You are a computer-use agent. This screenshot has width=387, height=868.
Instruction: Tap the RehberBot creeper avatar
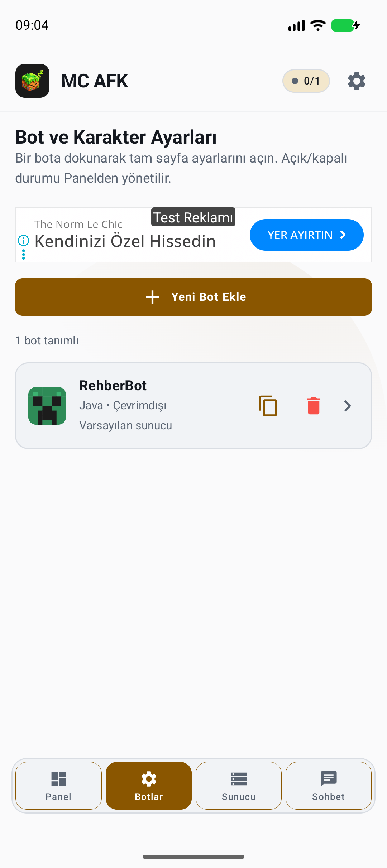47,406
